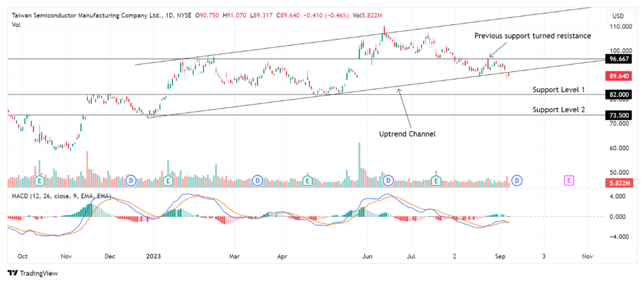Click the L89.317 low value

[x=261, y=16]
